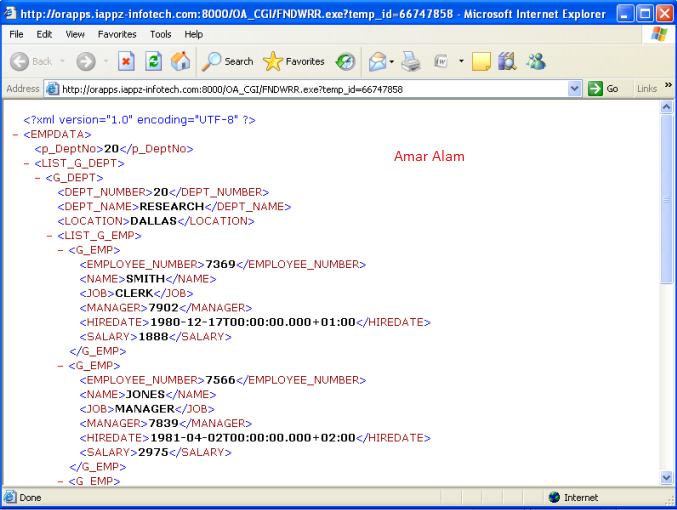Image resolution: width=677 pixels, height=510 pixels.
Task: Click the p_DeptNo element line
Action: point(114,149)
